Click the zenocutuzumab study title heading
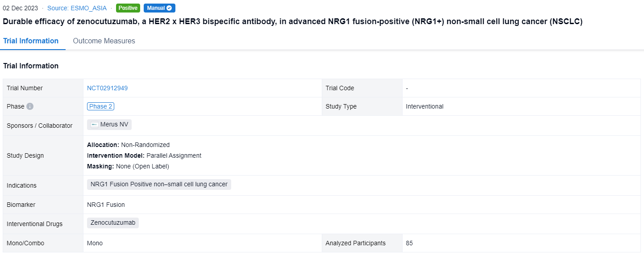This screenshot has width=644, height=256. pyautogui.click(x=292, y=21)
